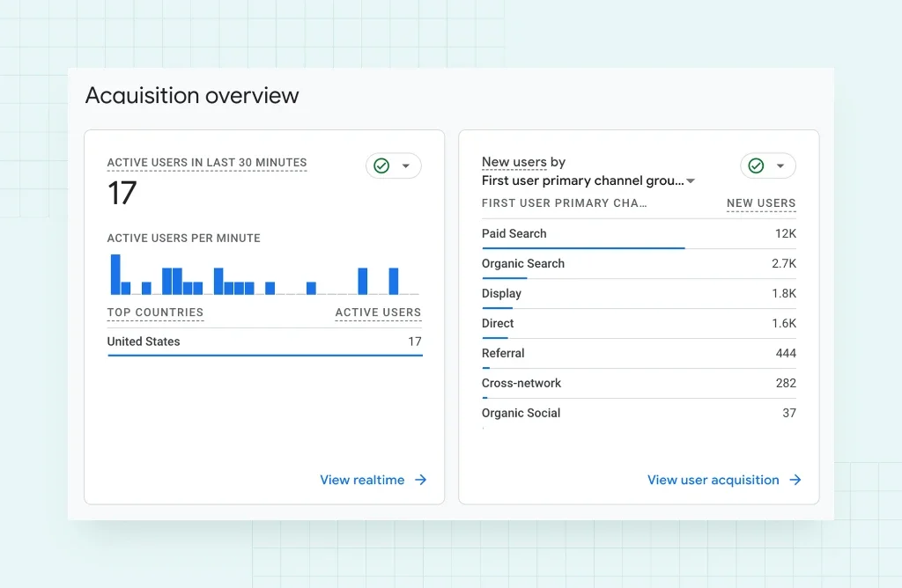Click arrow icon next to View realtime
902x588 pixels.
coord(421,480)
